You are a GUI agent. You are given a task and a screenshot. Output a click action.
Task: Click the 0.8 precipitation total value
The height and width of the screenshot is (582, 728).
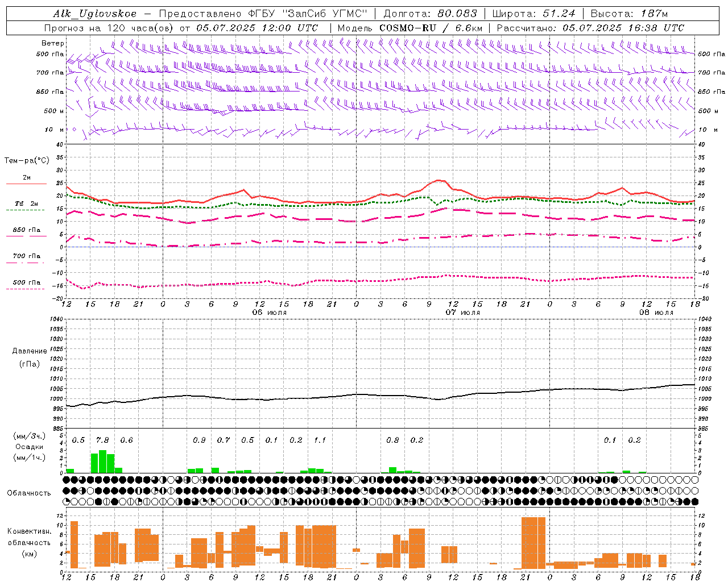392,440
